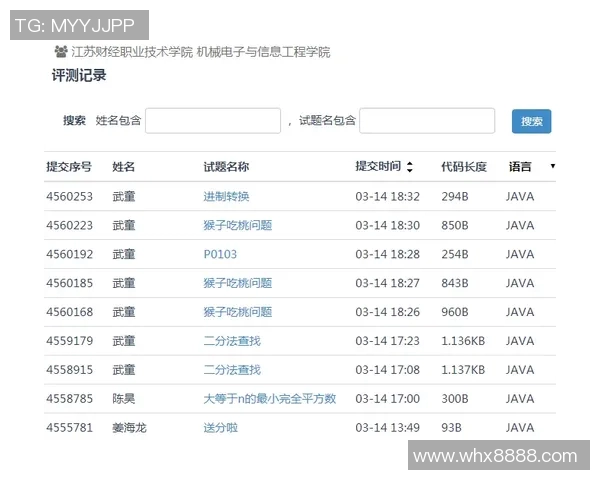Click the 提交序号 column header

[x=69, y=167]
